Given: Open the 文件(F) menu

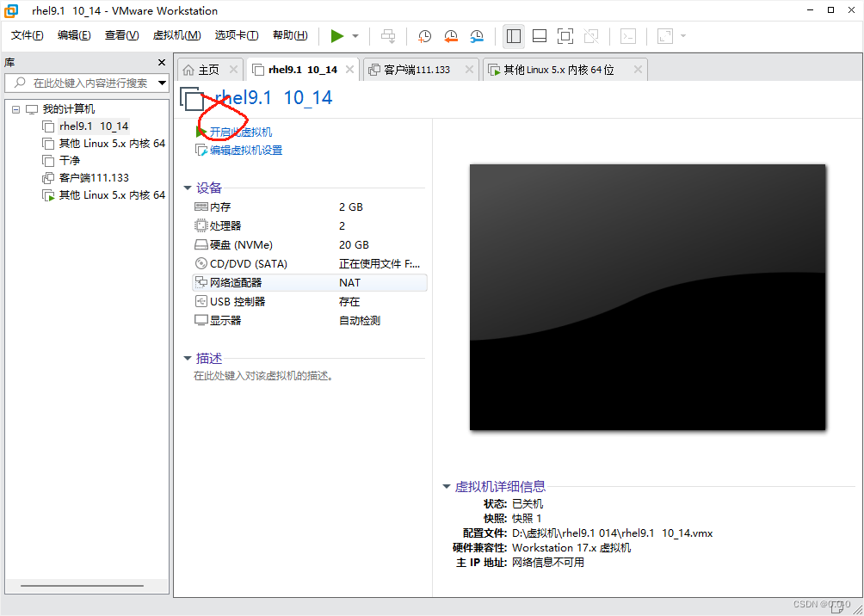Looking at the screenshot, I should pos(27,36).
